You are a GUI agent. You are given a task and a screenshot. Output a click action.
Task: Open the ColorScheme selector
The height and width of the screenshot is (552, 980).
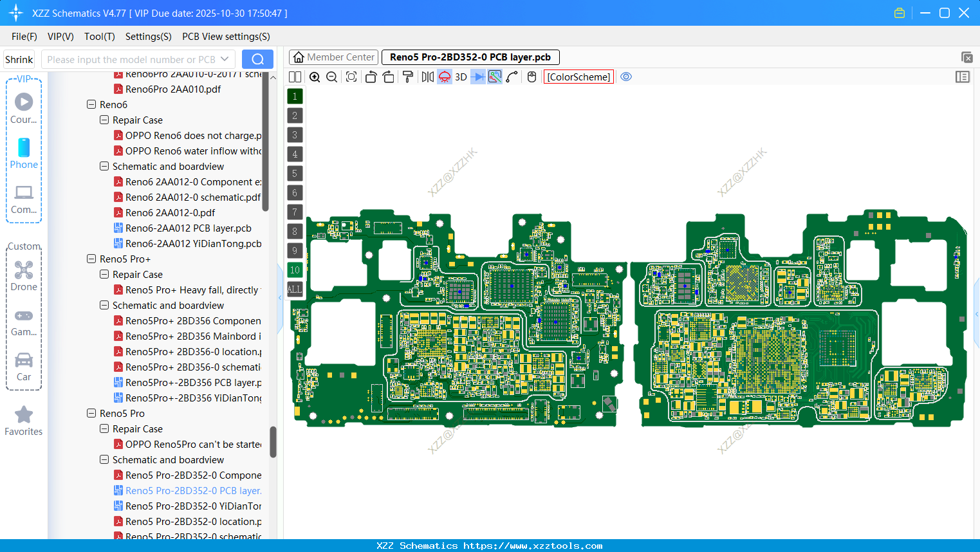tap(578, 77)
